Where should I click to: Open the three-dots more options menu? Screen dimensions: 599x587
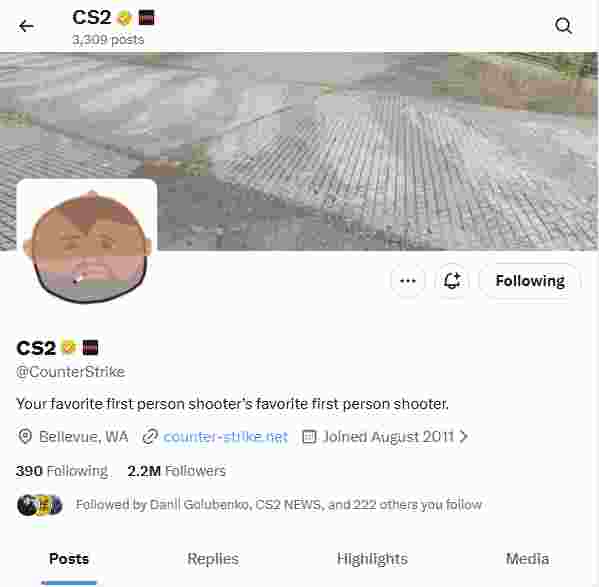pos(408,281)
